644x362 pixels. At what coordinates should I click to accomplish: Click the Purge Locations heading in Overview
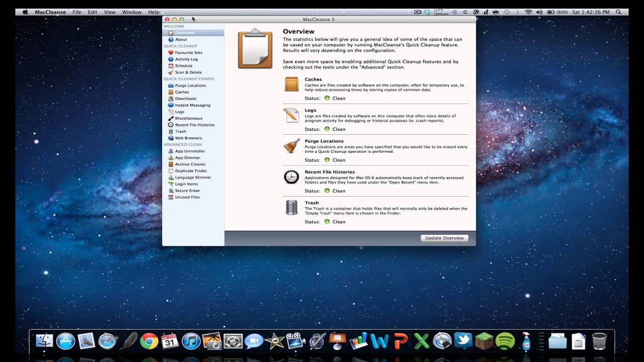tap(324, 141)
